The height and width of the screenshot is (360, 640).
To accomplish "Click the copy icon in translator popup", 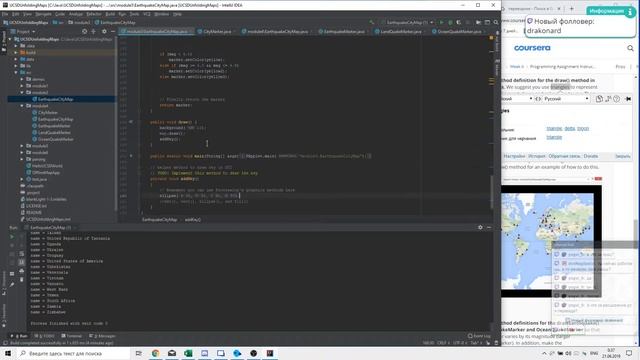I will pos(599,99).
